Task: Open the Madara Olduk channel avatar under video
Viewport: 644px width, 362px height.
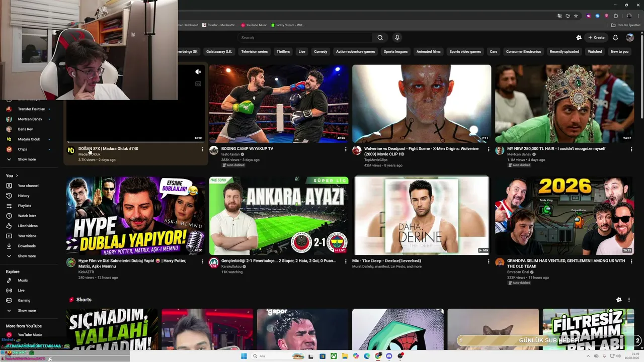Action: [71, 150]
